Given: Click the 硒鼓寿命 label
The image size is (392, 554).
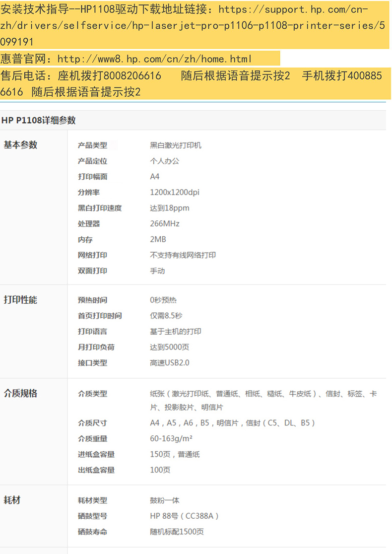Looking at the screenshot, I should pyautogui.click(x=92, y=532).
